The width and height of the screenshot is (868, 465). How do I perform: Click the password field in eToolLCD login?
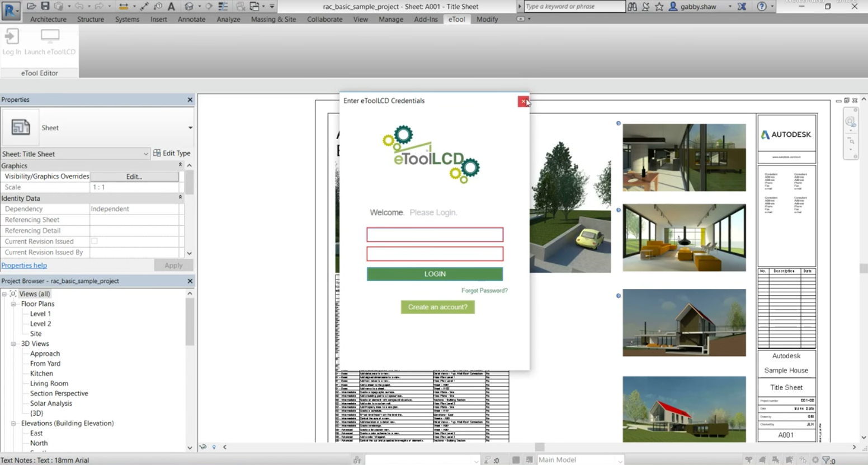[435, 254]
